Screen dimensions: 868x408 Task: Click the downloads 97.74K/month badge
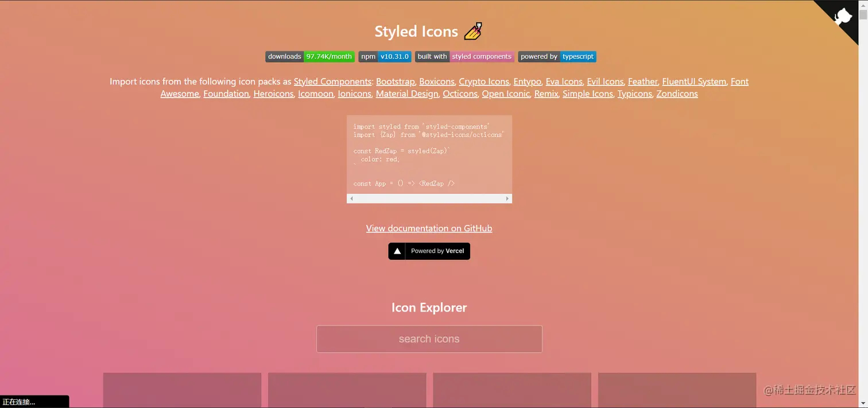(310, 57)
